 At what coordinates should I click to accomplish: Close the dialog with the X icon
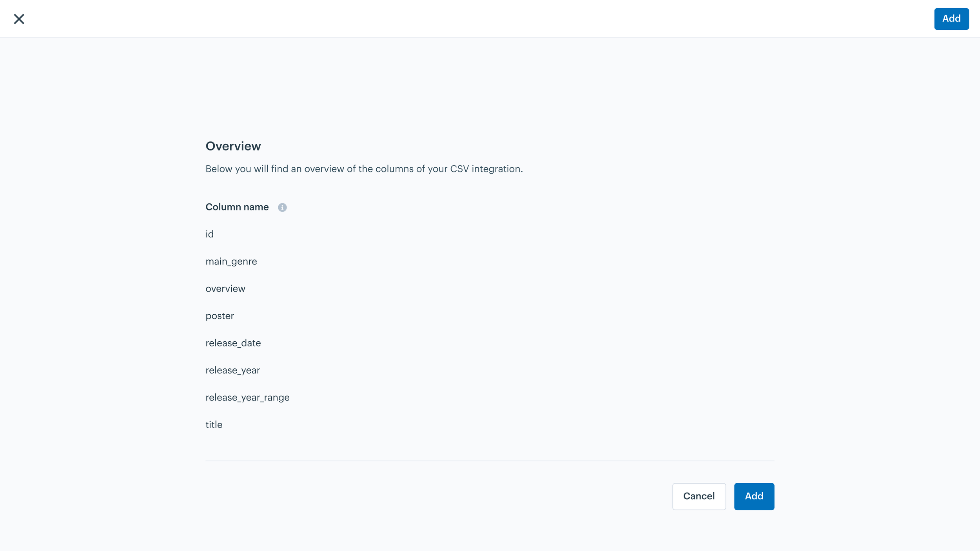19,19
